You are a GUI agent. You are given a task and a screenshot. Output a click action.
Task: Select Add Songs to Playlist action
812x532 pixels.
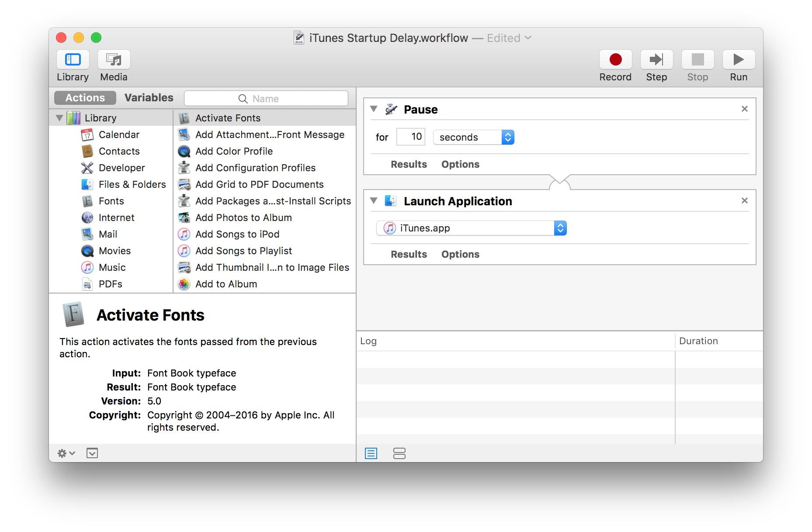coord(243,251)
